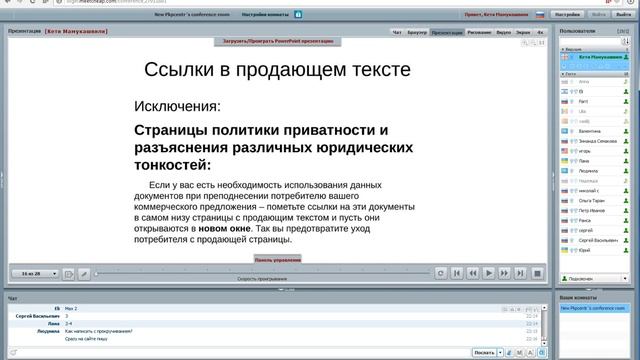Click the zoom-out icon above the slide
Viewport: 640px width, 360px height.
533,42
